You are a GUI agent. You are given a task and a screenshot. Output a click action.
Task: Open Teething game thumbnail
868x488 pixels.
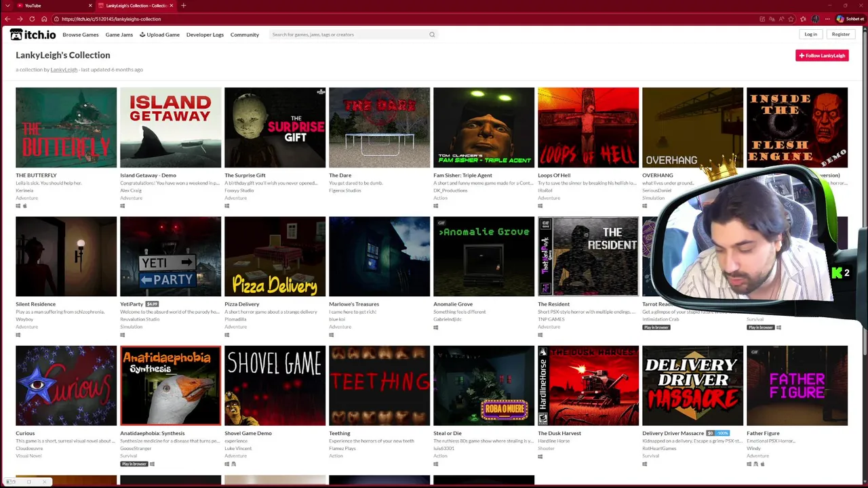[380, 386]
